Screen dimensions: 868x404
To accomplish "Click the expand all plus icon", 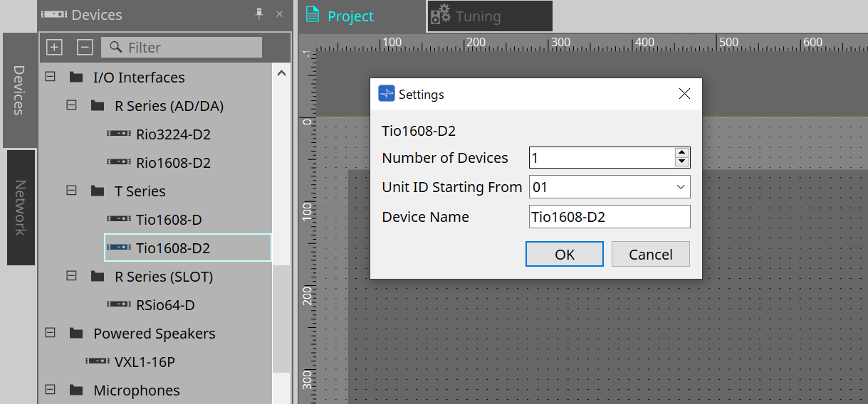I will (x=54, y=48).
